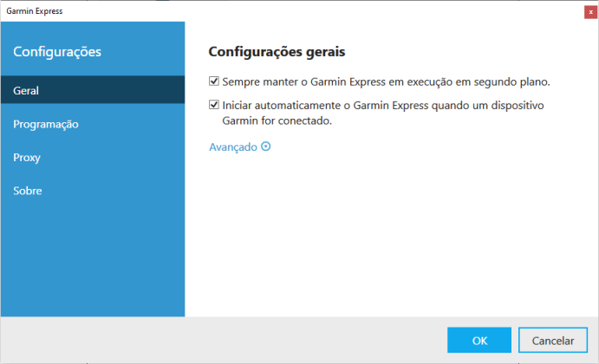Switch to the Programação tab

(x=93, y=124)
